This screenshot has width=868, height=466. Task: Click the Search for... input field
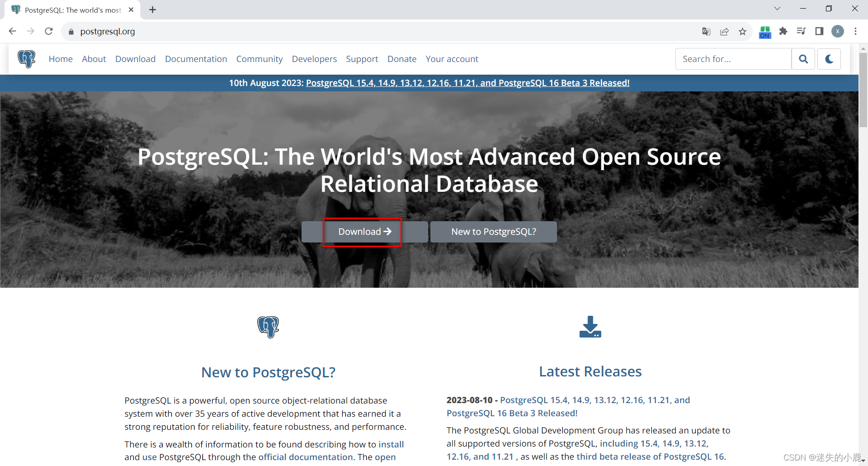[733, 59]
